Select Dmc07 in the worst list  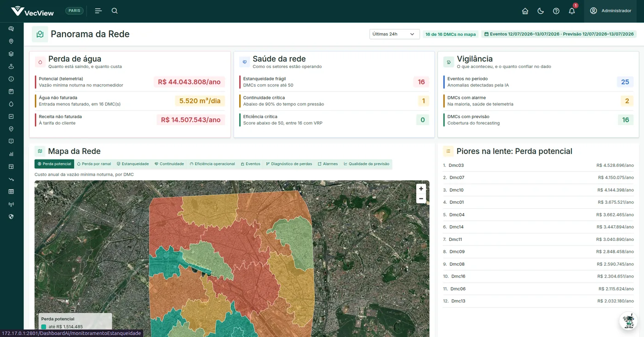tap(538, 177)
